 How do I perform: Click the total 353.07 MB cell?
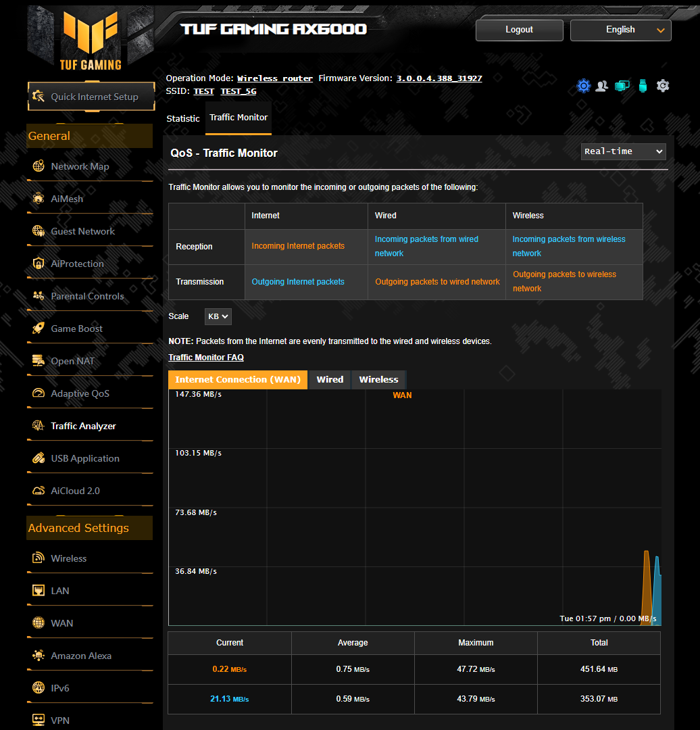599,699
